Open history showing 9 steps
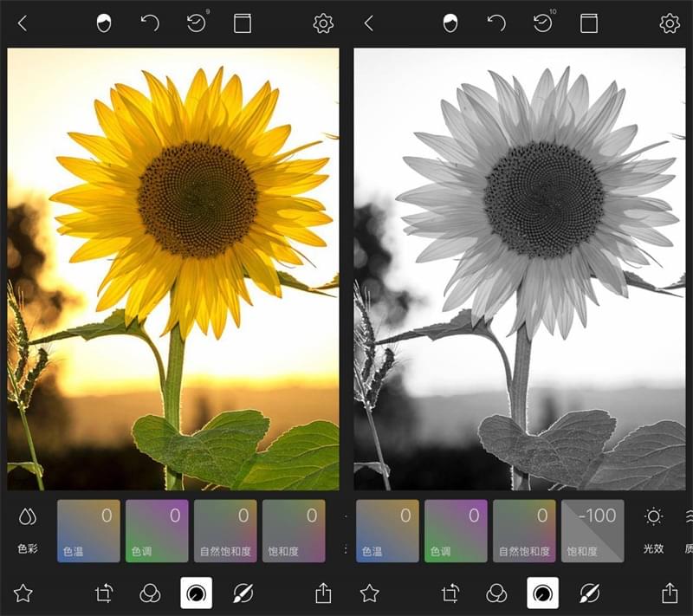 tap(197, 23)
